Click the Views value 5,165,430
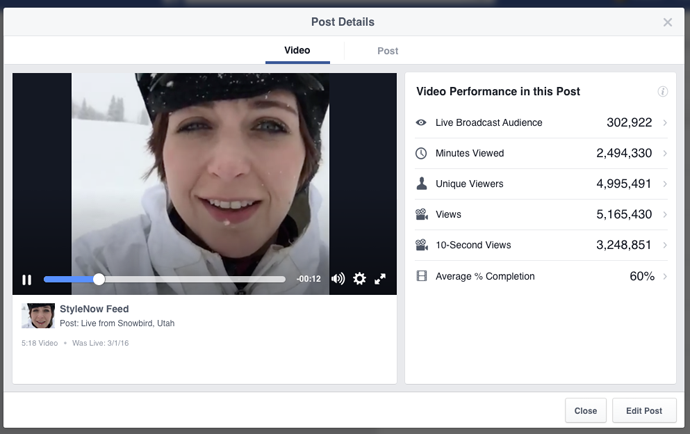The height and width of the screenshot is (434, 690). click(624, 214)
